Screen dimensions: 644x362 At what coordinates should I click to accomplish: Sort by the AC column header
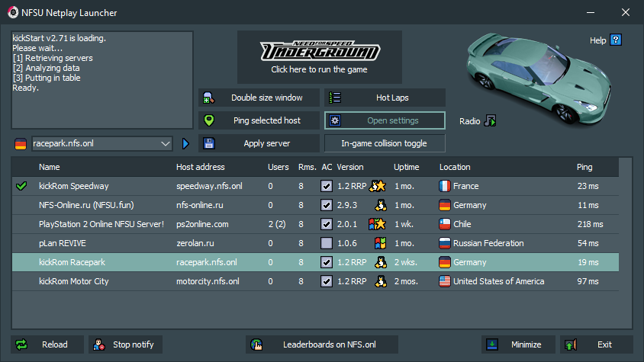[327, 167]
